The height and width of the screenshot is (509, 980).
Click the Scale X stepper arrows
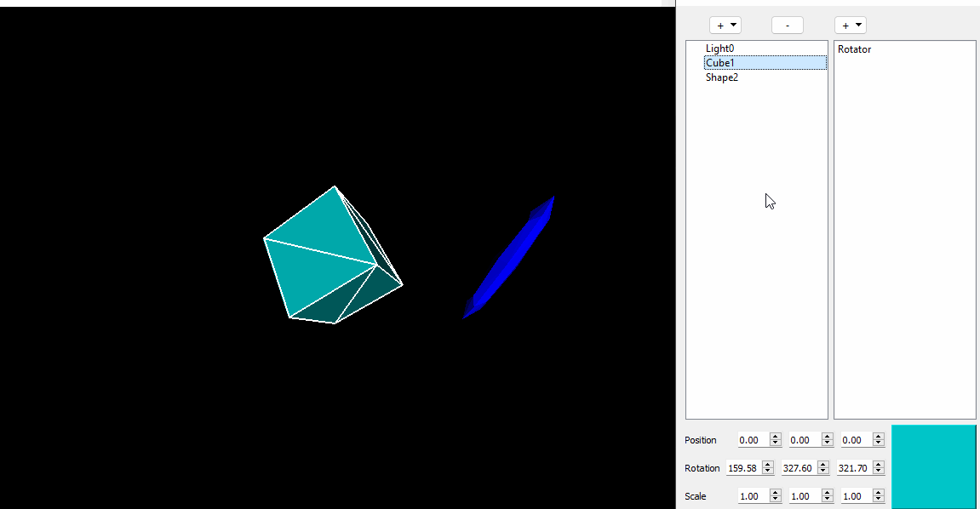(x=775, y=496)
